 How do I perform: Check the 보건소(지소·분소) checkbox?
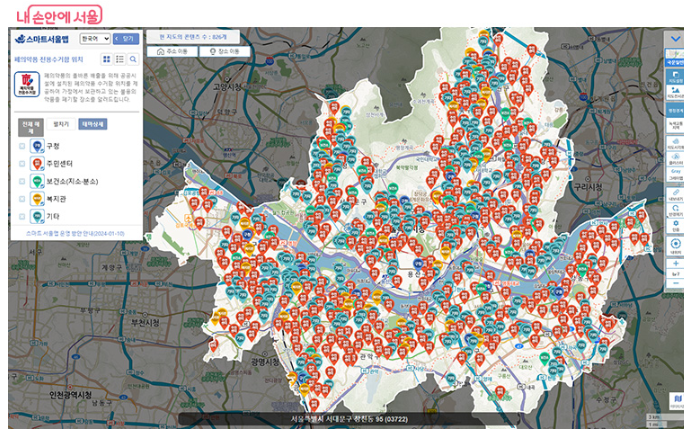[x=22, y=181]
